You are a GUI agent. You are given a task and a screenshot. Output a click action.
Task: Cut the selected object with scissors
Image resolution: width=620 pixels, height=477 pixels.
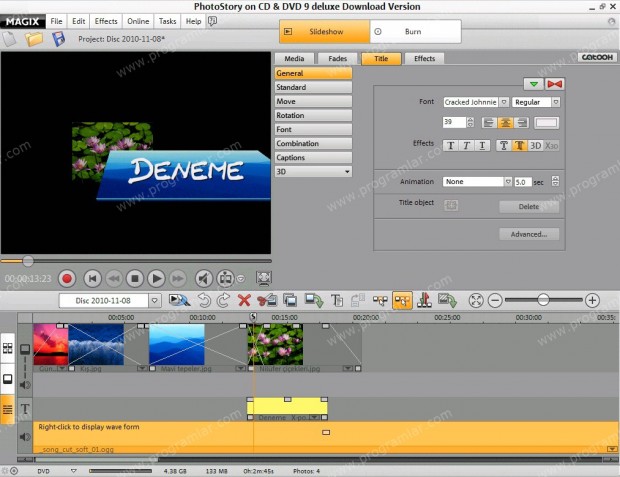(x=267, y=301)
